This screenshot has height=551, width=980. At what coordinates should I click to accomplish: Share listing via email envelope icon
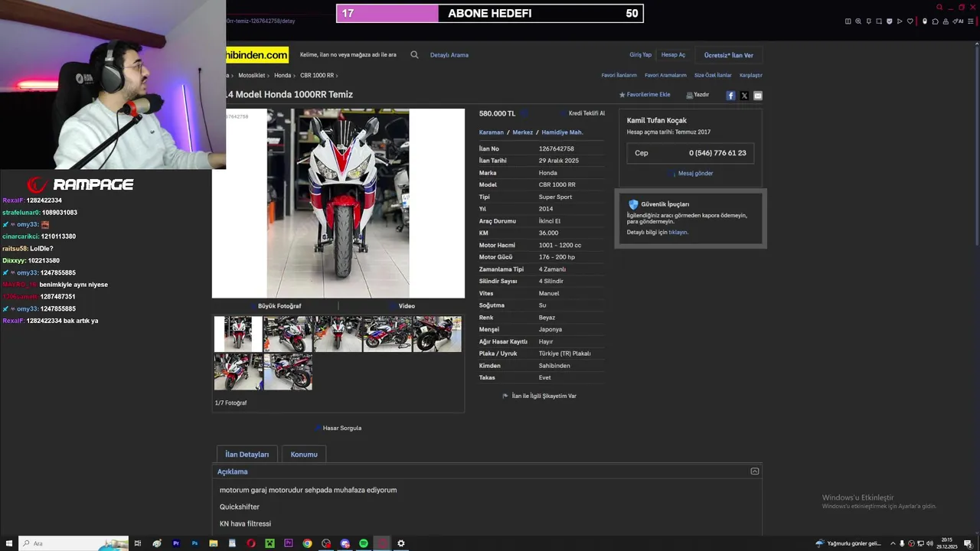click(x=758, y=96)
